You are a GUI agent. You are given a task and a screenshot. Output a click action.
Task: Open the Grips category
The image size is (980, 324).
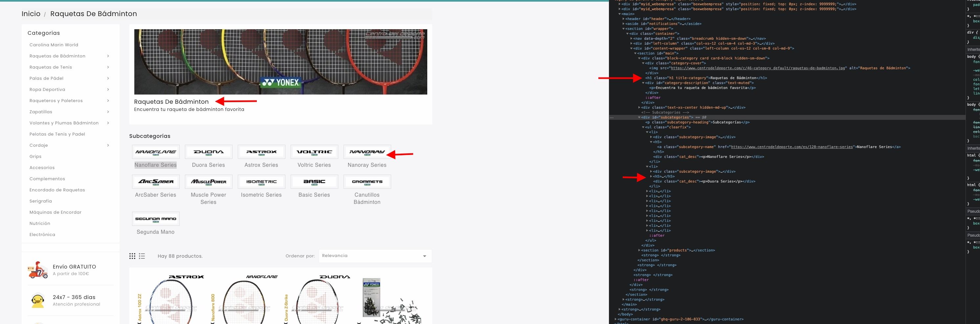click(x=35, y=156)
